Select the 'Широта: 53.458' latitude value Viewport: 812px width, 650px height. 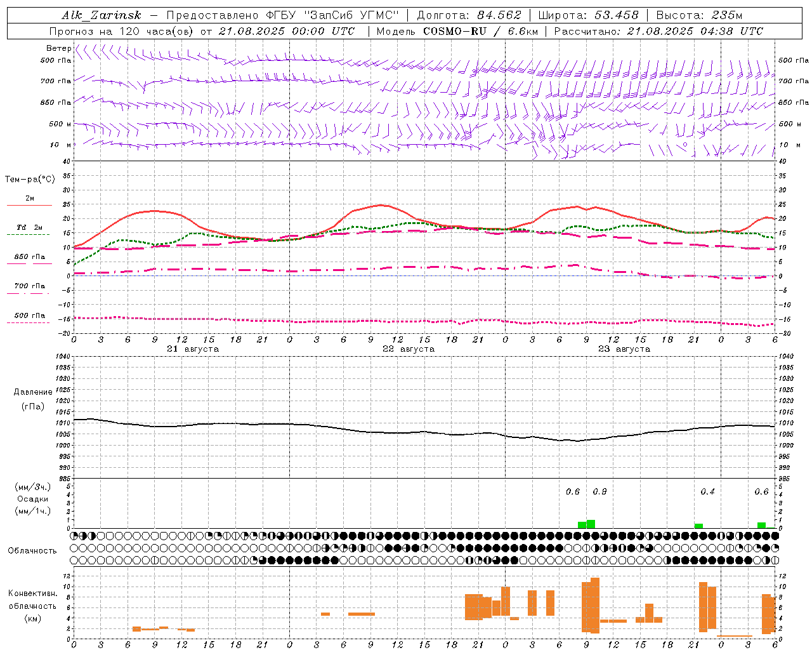point(588,15)
